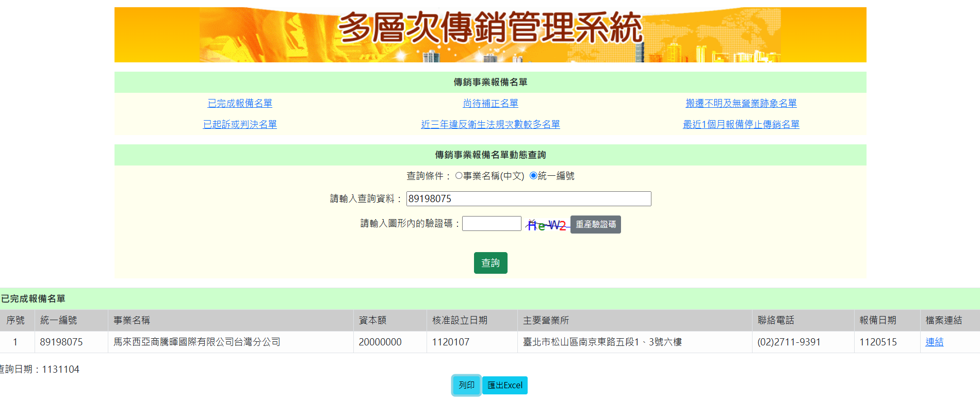Click the address 臺北市松山區南京東路五段1、3號六樓
Screen dimensions: 980x398
[602, 342]
